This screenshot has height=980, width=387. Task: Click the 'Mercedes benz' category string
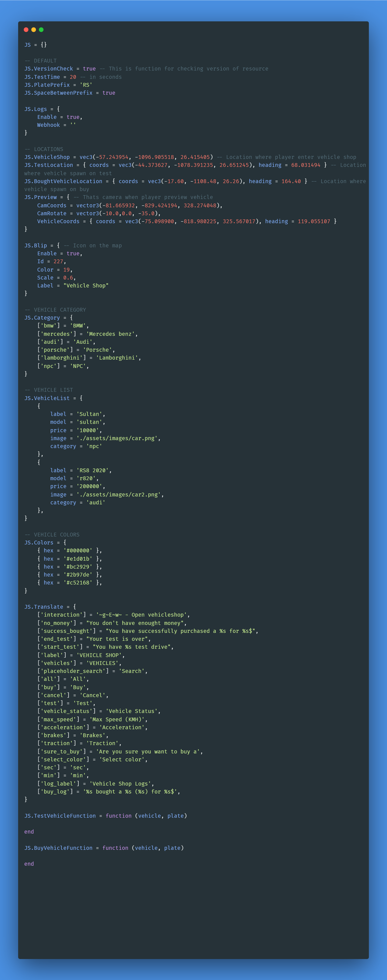pos(110,334)
